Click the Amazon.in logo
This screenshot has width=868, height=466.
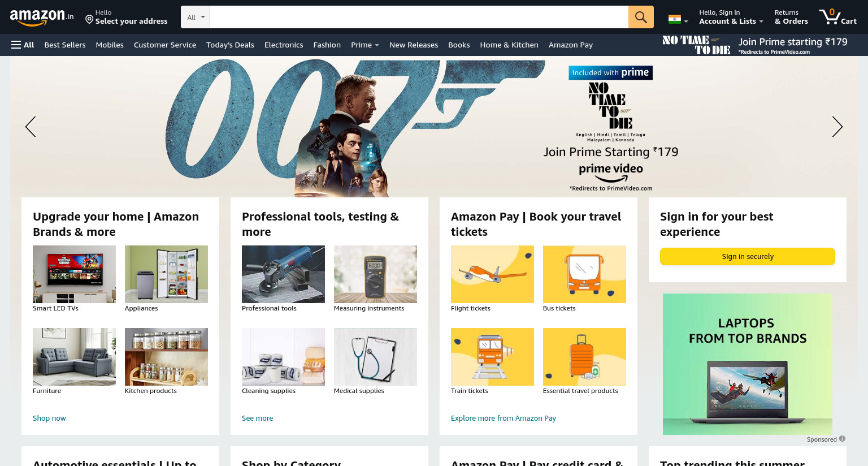point(42,17)
